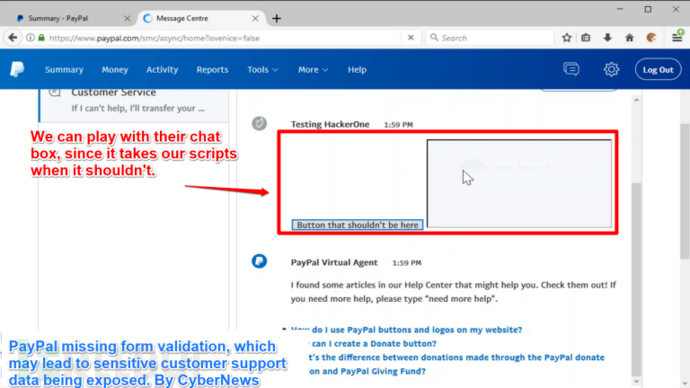Go to the Activity page
The width and height of the screenshot is (690, 388).
[162, 70]
